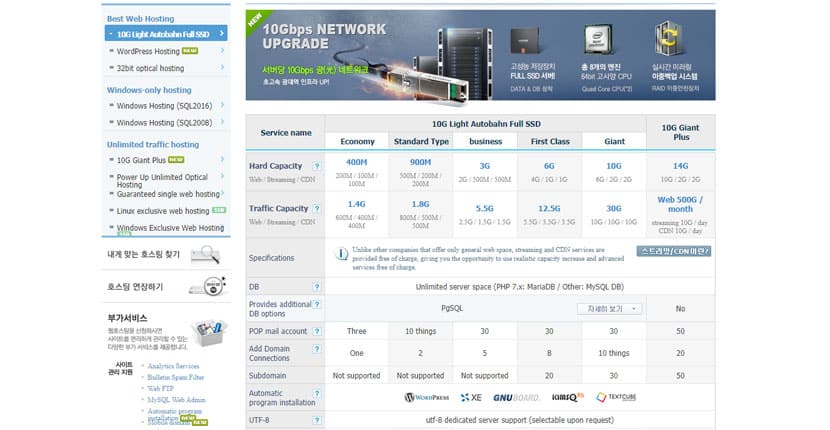Open the 자세히 보기 dropdown
The height and width of the screenshot is (430, 830).
pyautogui.click(x=609, y=309)
